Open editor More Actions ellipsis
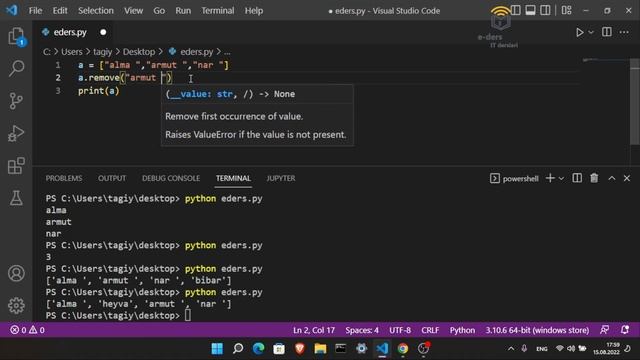The width and height of the screenshot is (640, 360). pyautogui.click(x=624, y=32)
